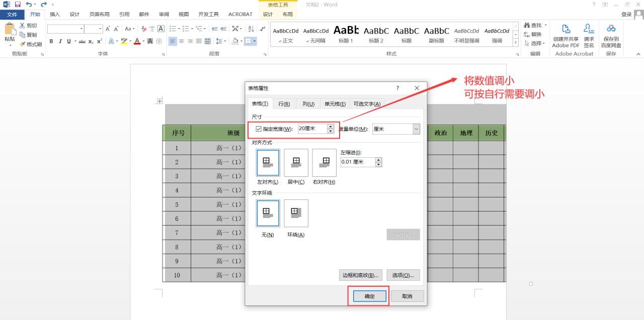
Task: Clear all formatting with eraser icon
Action: click(x=144, y=29)
